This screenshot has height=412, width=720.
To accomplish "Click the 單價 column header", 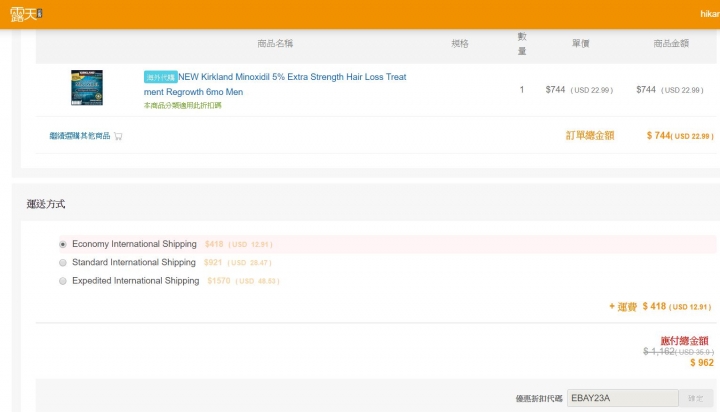I will 580,44.
